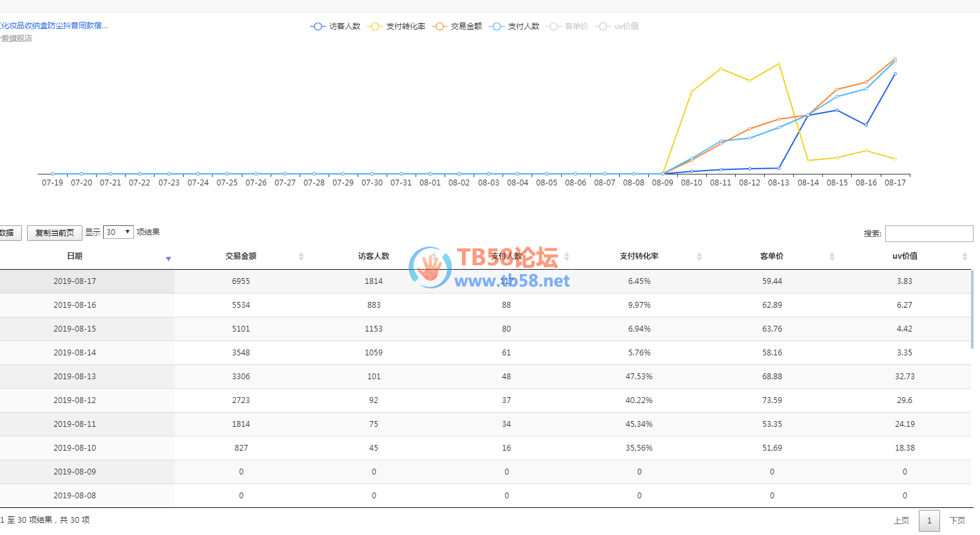This screenshot has width=980, height=535.
Task: Open the rows-per-page dropdown showing 30
Action: pos(119,232)
